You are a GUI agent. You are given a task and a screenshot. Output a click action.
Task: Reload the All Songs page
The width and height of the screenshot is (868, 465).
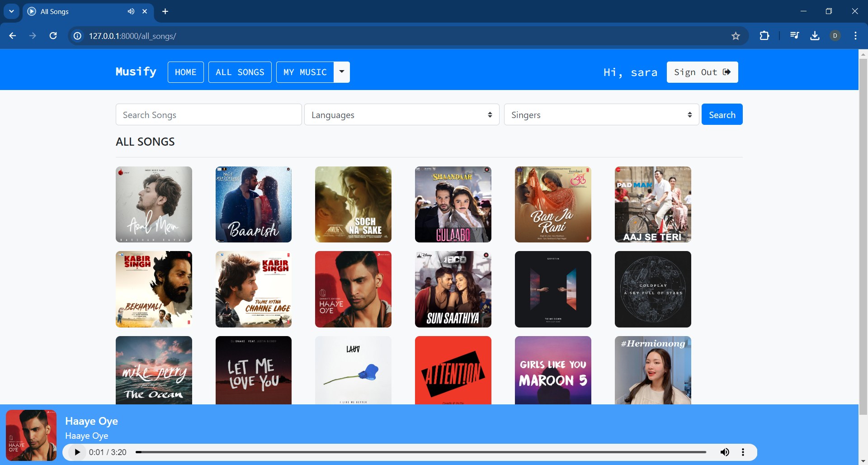[x=53, y=36]
